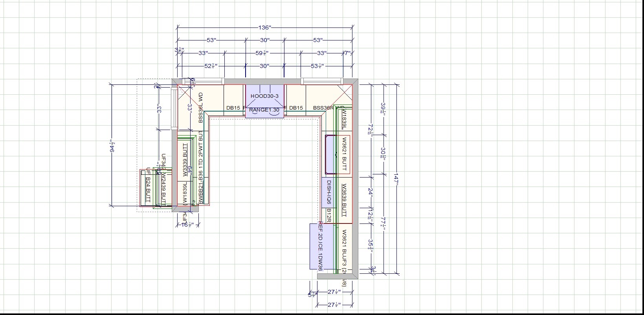
Task: Pick the DB15 cabinet right of range
Action: pyautogui.click(x=296, y=108)
